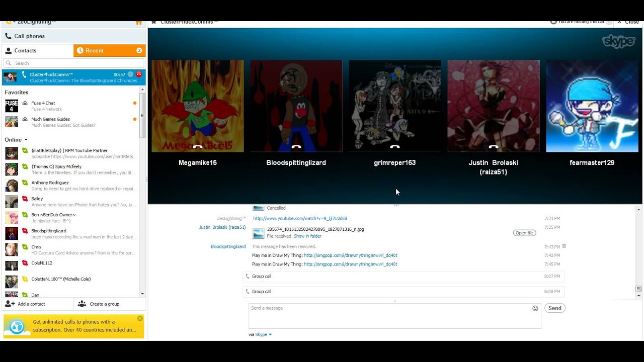This screenshot has width=644, height=362.
Task: Click the Send button
Action: [555, 308]
